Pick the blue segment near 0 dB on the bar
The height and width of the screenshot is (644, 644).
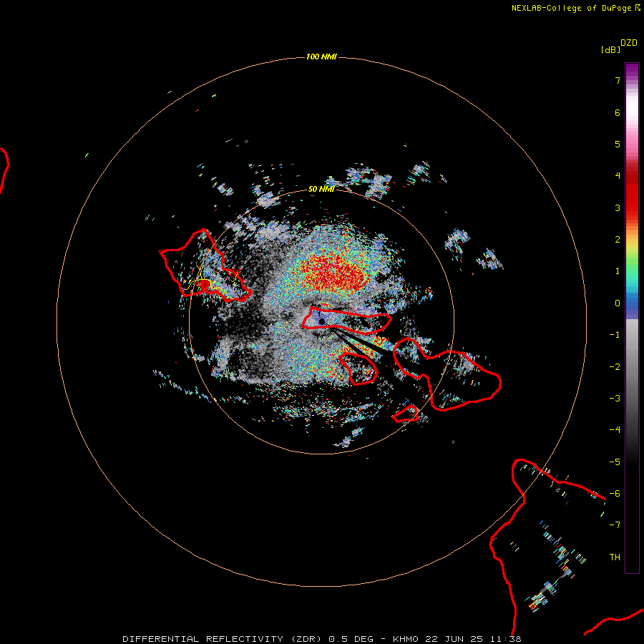point(632,306)
